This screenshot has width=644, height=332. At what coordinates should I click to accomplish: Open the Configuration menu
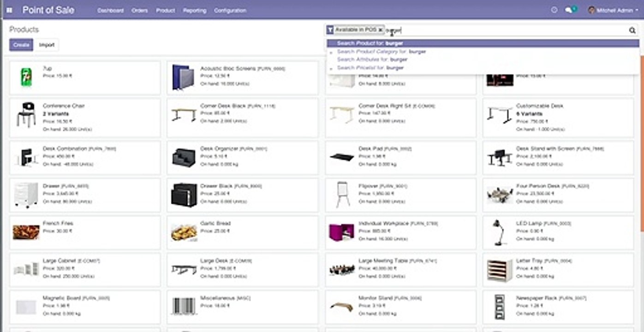(x=230, y=10)
